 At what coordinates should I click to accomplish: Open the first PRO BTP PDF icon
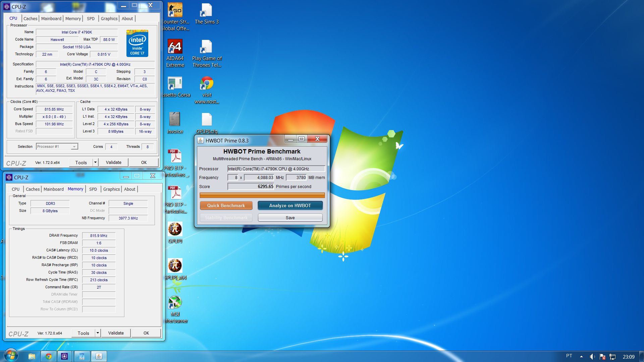click(x=175, y=163)
